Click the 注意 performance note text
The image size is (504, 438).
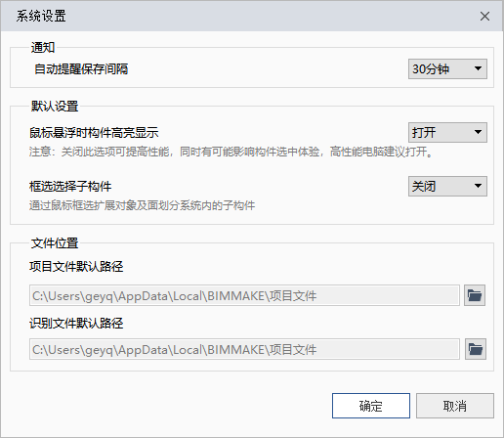pos(231,152)
